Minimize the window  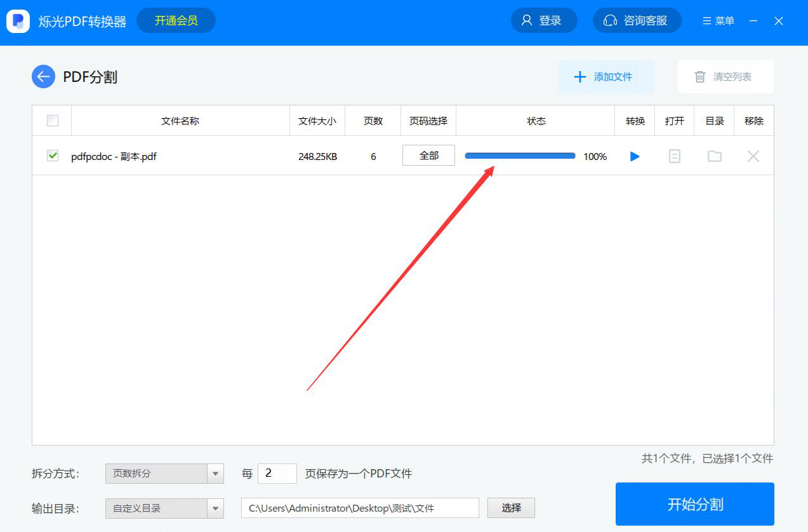[753, 21]
